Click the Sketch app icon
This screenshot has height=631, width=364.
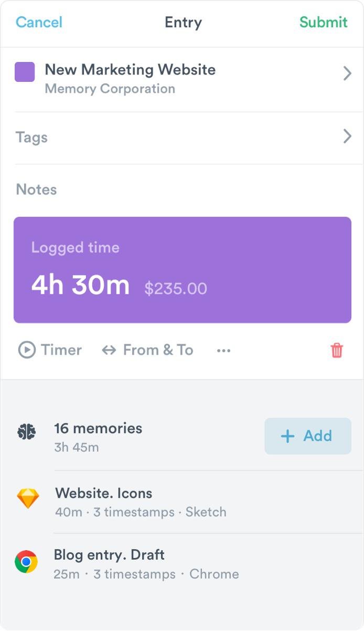[x=27, y=499]
